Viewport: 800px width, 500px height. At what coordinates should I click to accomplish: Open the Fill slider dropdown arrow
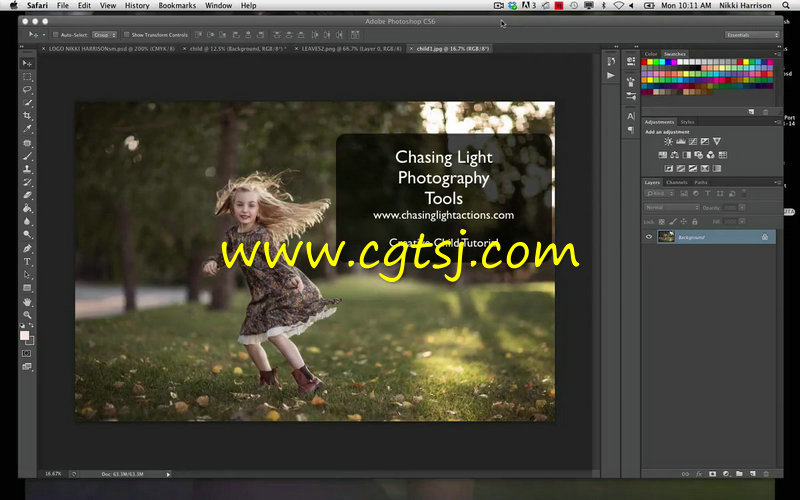coord(742,221)
